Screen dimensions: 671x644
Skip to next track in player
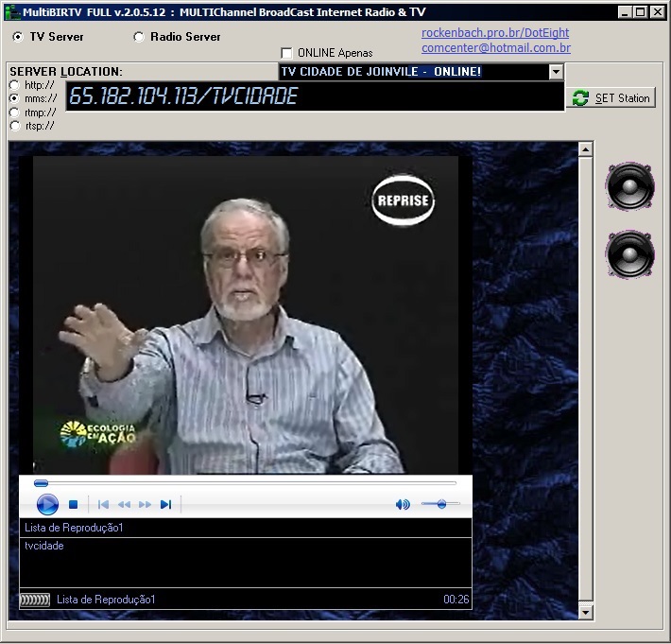(x=165, y=505)
